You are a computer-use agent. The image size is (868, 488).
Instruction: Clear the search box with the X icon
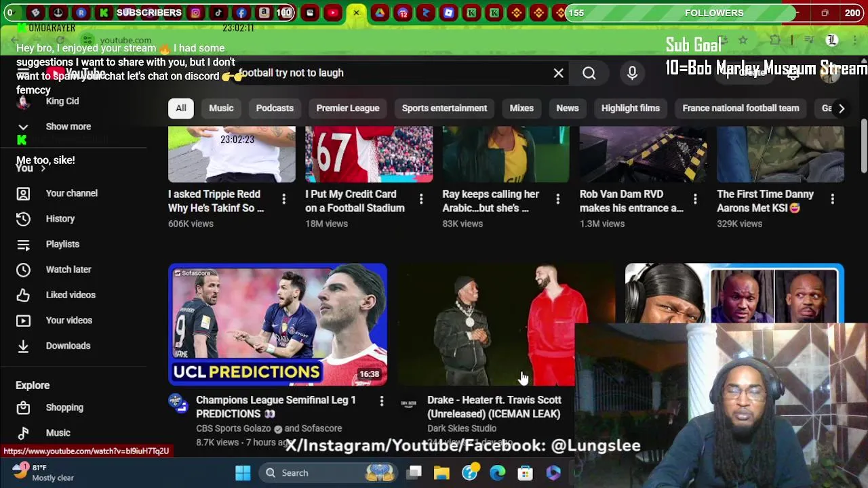tap(558, 73)
